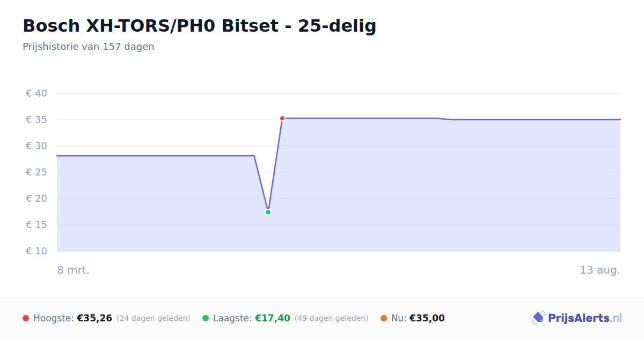Click the orange dot next to Nu
Image resolution: width=644 pixels, height=338 pixels.
pos(384,318)
